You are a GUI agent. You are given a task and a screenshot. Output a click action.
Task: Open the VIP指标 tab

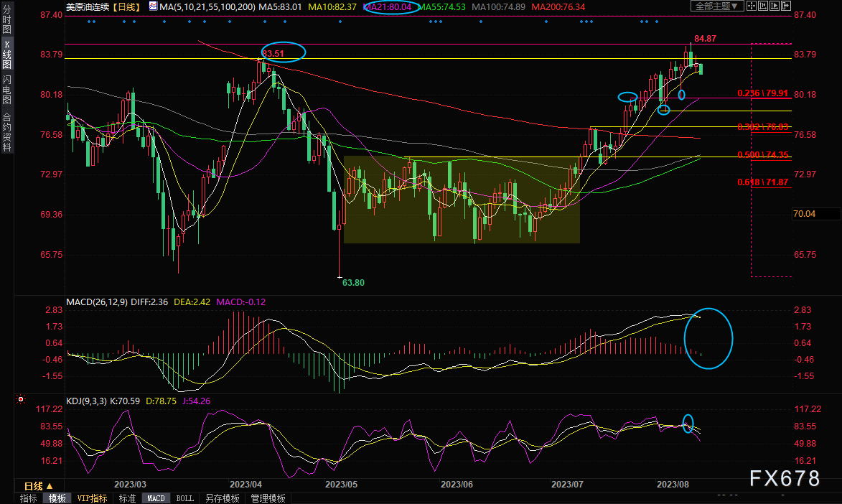click(92, 498)
